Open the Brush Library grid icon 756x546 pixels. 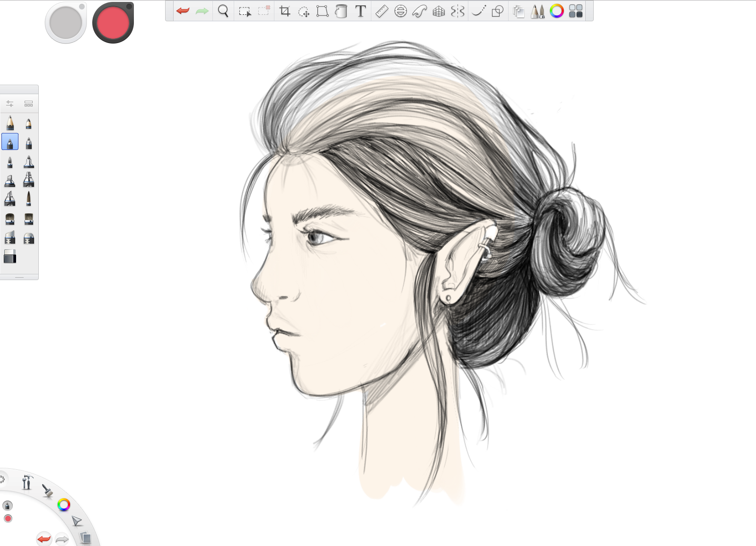(28, 104)
